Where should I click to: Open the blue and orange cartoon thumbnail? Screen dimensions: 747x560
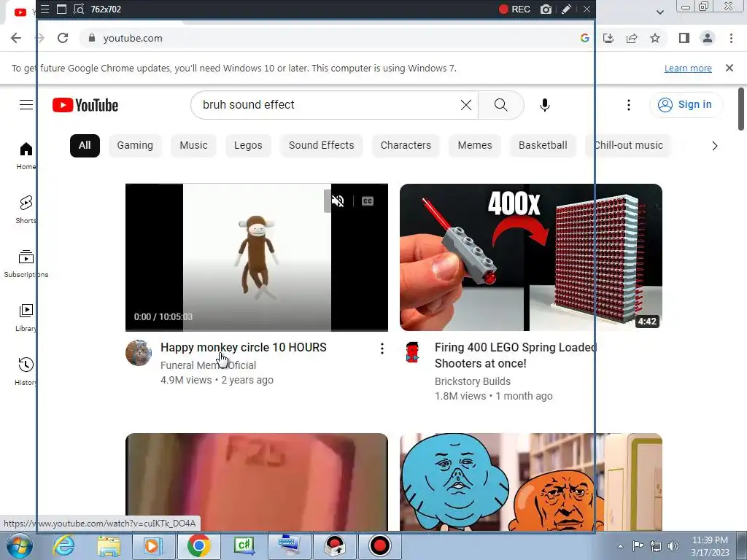pyautogui.click(x=531, y=482)
